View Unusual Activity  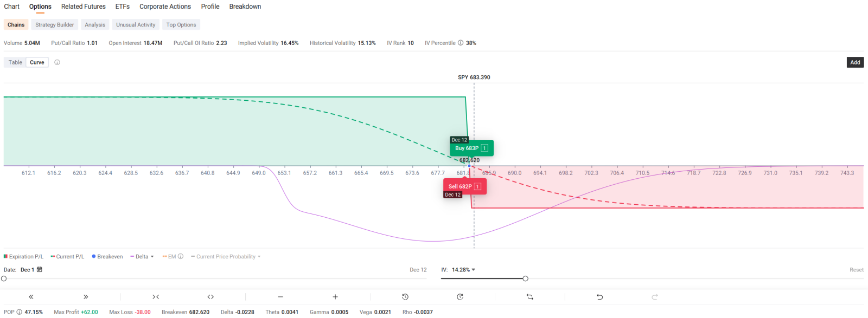click(x=136, y=24)
